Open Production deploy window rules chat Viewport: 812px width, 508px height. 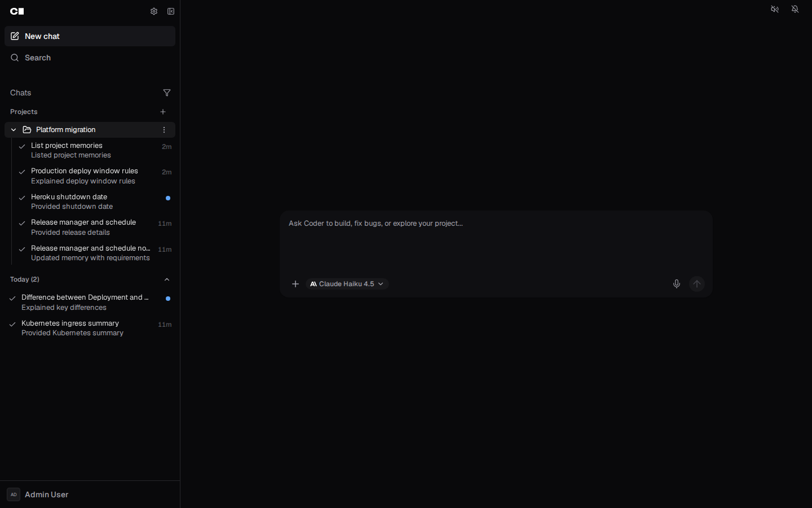click(94, 176)
